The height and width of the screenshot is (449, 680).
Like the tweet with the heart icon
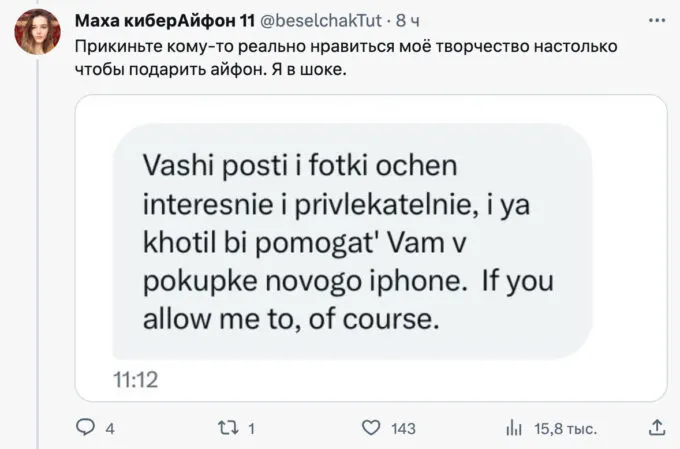tap(371, 428)
